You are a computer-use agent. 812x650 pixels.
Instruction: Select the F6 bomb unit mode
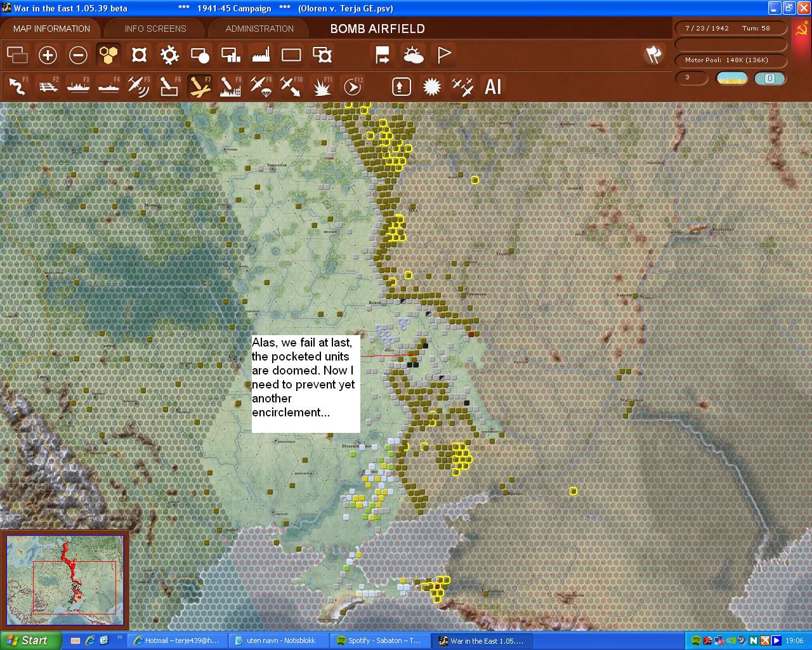click(169, 86)
